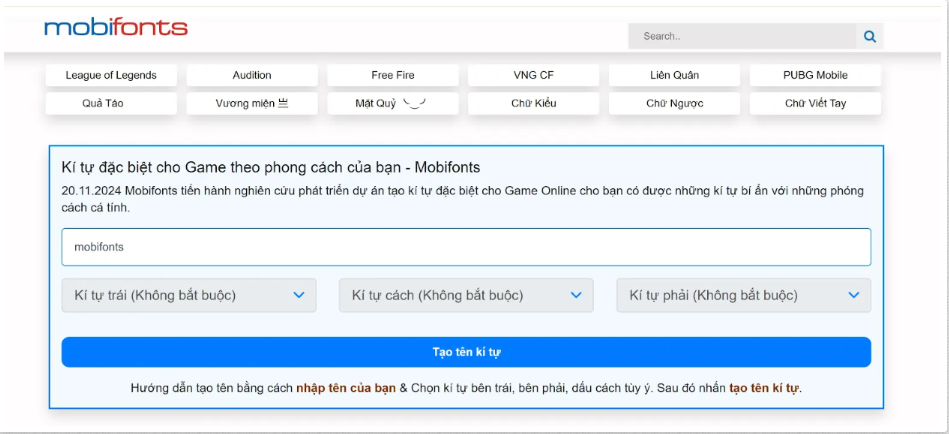The image size is (949, 434).
Task: Open the Kí tự phải dropdown
Action: point(743,295)
